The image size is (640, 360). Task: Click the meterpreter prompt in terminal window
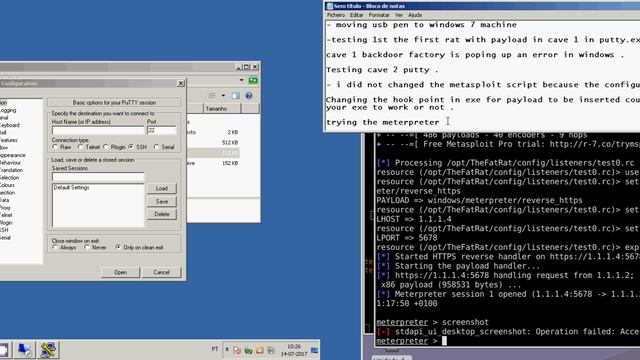coord(402,341)
